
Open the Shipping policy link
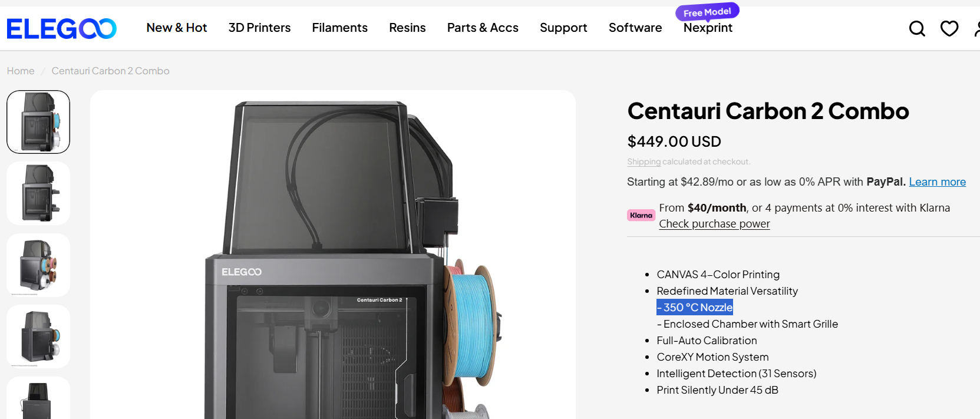tap(644, 161)
